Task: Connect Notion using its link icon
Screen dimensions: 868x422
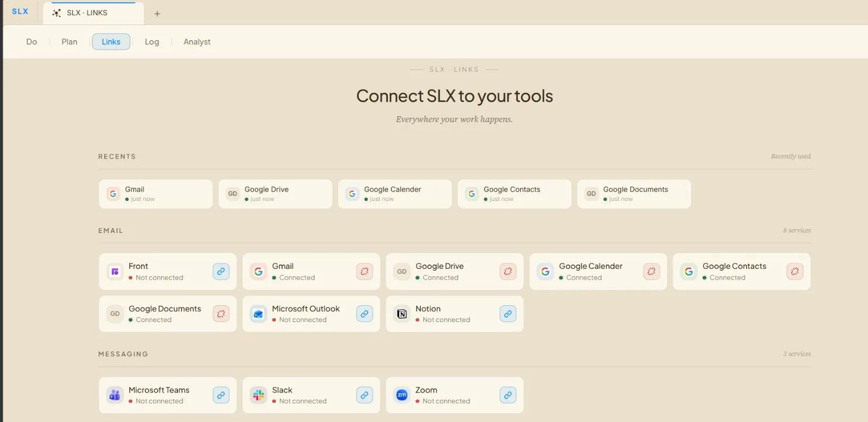Action: click(x=508, y=313)
